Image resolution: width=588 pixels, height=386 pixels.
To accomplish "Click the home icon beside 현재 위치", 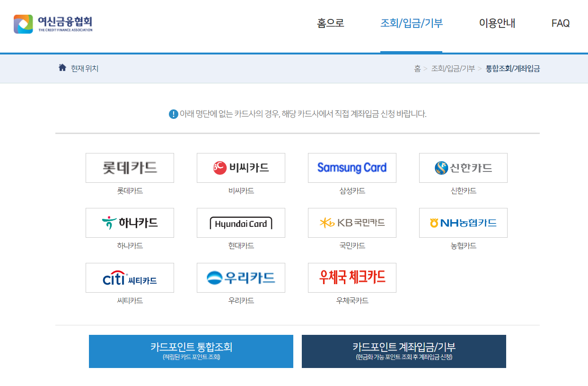I will click(62, 68).
